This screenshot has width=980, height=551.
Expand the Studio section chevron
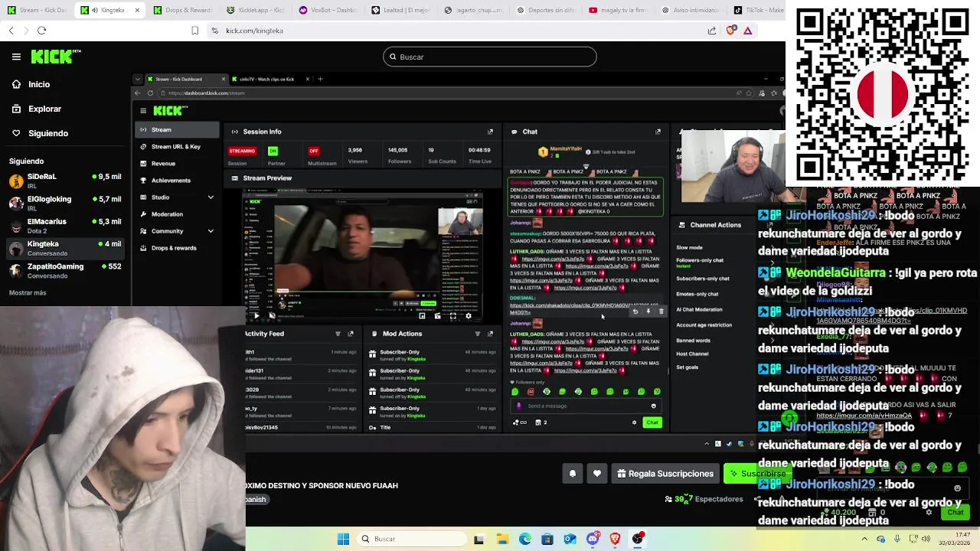211,197
